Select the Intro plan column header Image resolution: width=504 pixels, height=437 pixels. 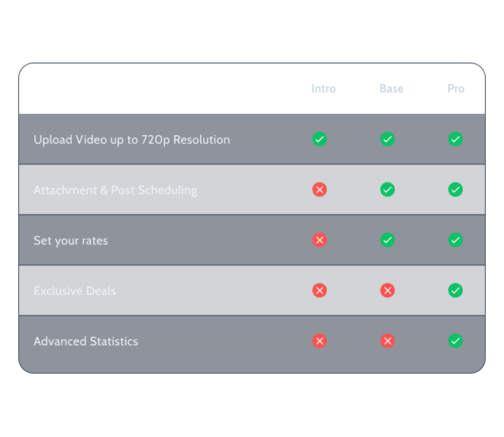(323, 89)
